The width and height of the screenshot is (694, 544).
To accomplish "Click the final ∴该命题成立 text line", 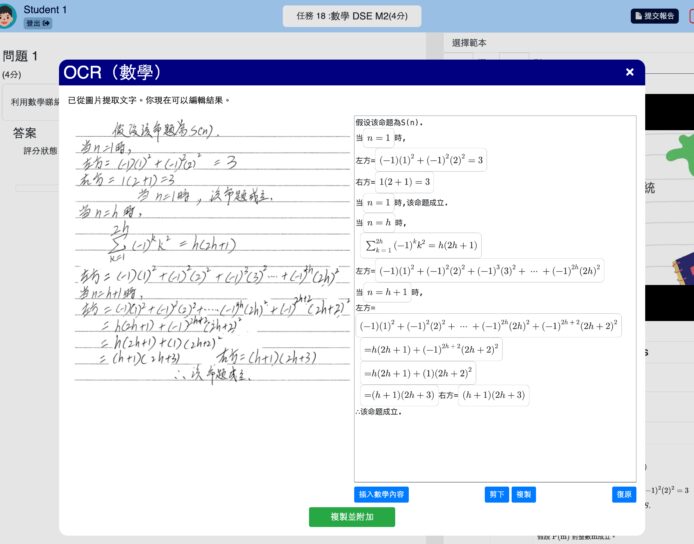I will (379, 412).
